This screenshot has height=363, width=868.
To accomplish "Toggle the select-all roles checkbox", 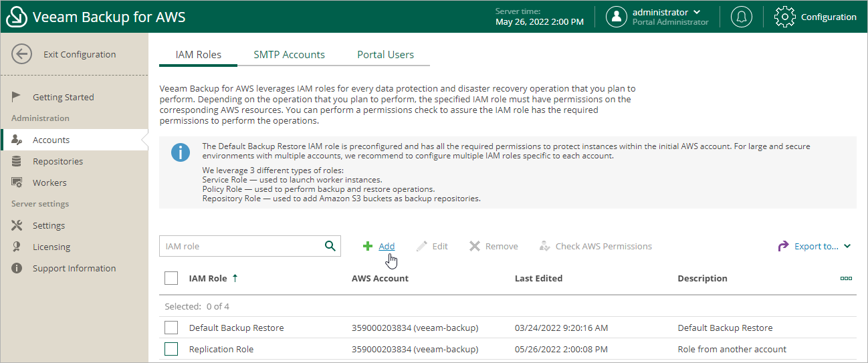I will tap(171, 278).
